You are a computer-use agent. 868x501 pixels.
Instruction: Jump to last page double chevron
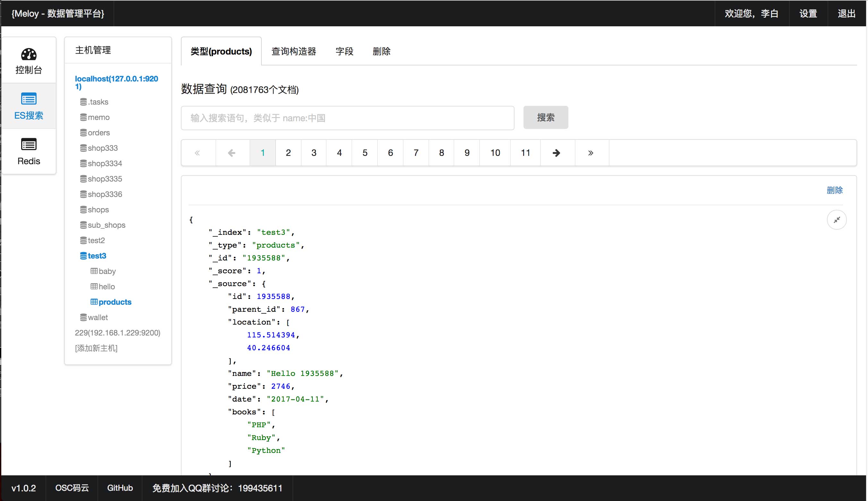pos(591,153)
